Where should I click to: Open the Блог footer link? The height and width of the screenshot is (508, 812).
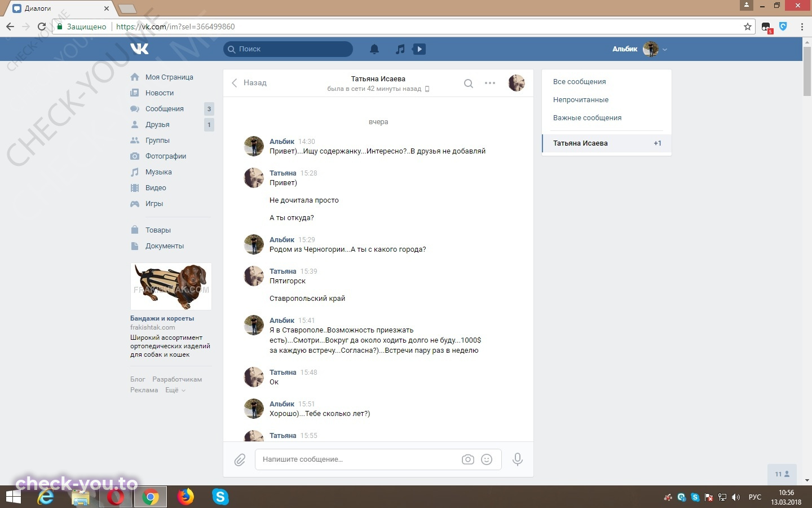(138, 379)
